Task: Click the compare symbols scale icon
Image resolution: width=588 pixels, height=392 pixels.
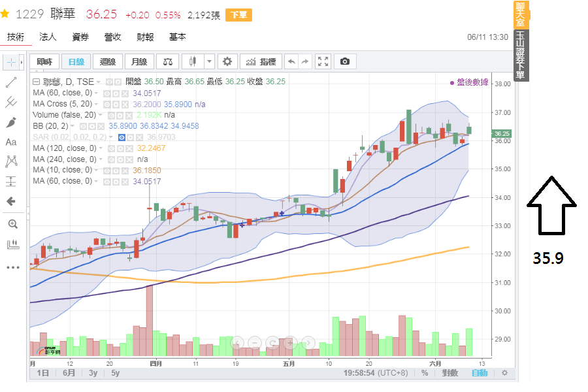Action: pyautogui.click(x=169, y=61)
